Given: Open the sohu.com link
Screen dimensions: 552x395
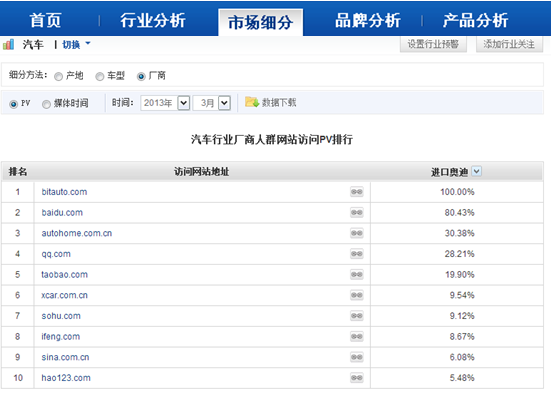Looking at the screenshot, I should point(61,316).
